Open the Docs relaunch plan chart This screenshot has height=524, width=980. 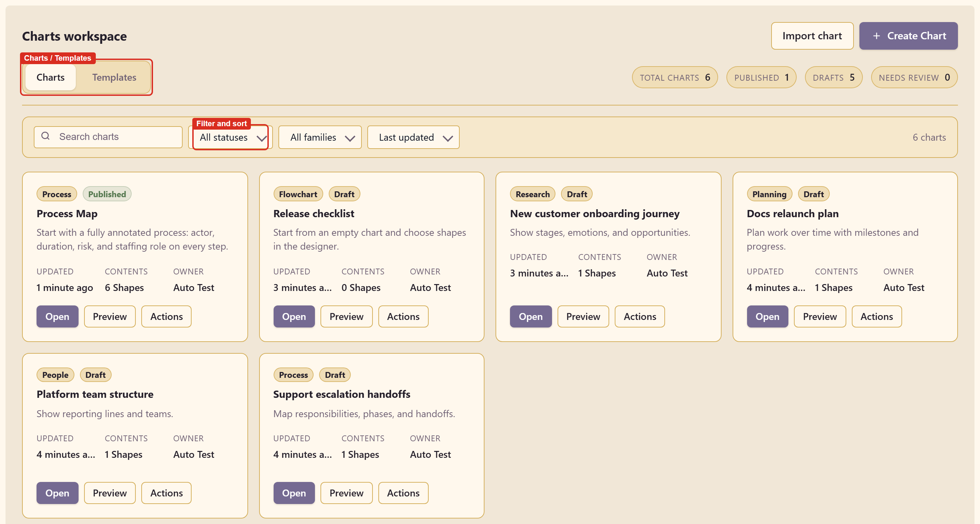767,316
